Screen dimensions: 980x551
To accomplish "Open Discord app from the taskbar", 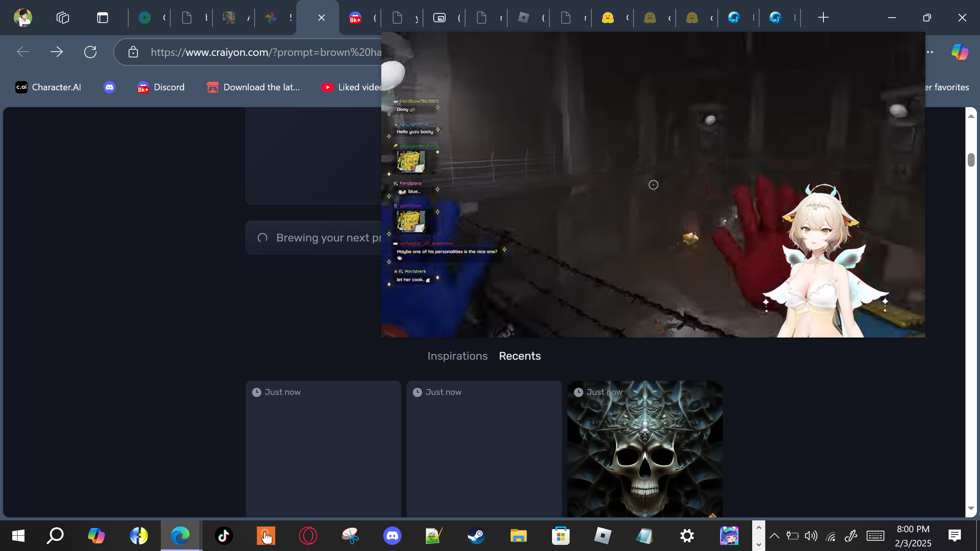I will pyautogui.click(x=392, y=536).
